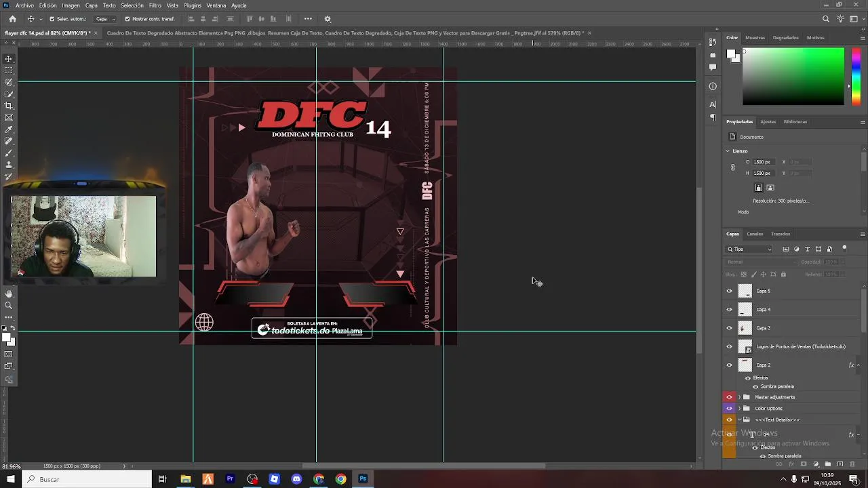Image resolution: width=868 pixels, height=488 pixels.
Task: Open the Filtro menu
Action: [x=155, y=5]
